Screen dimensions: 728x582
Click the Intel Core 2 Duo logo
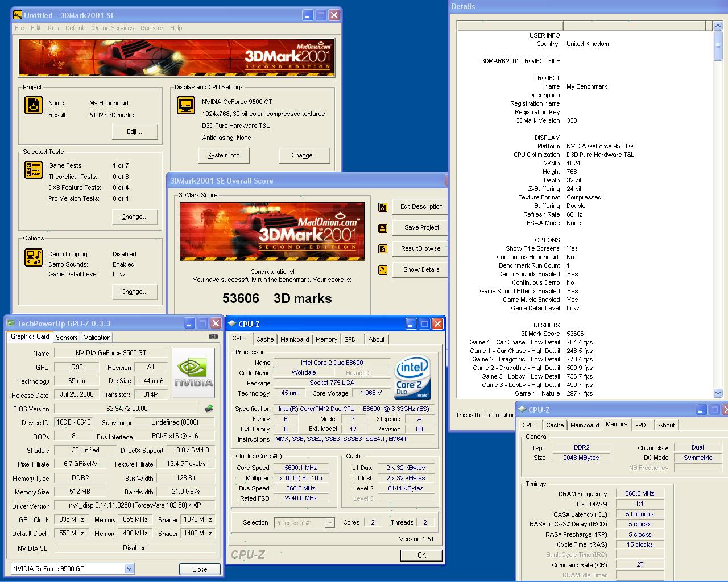(412, 377)
